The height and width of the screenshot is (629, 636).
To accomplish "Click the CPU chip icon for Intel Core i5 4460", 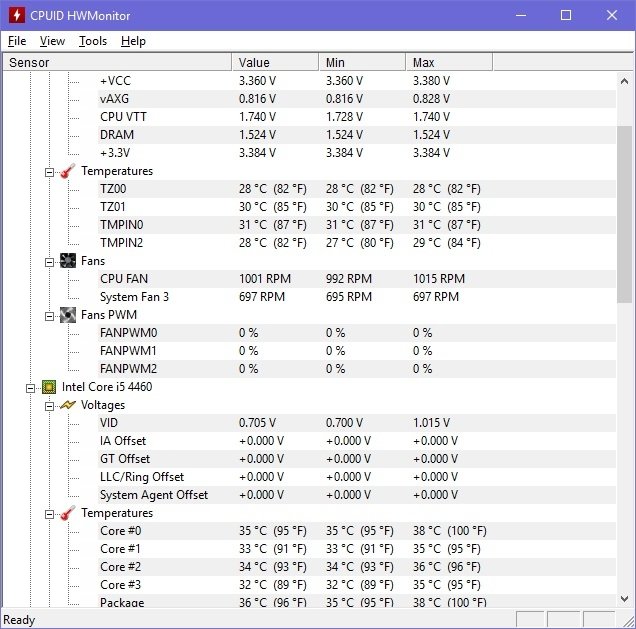I will 48,387.
